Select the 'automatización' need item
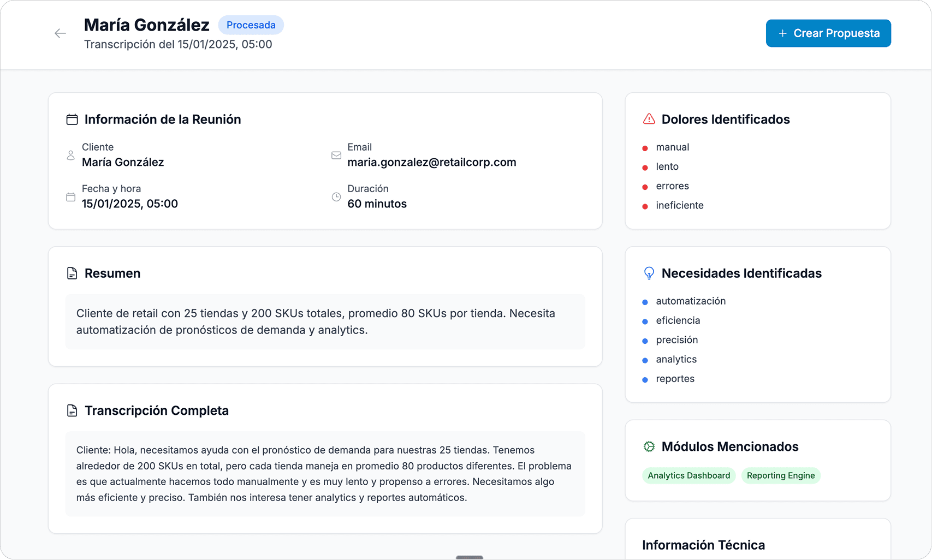The image size is (932, 560). pyautogui.click(x=691, y=301)
